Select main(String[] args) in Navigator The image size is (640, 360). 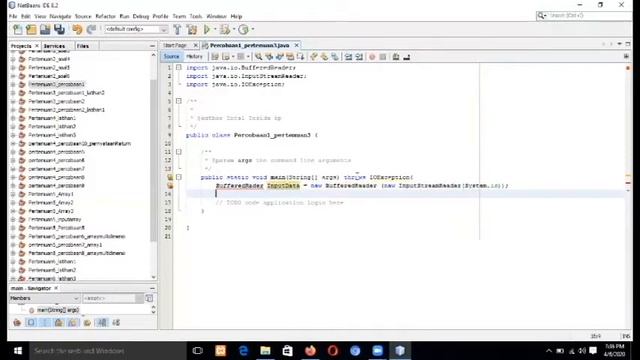click(58, 310)
